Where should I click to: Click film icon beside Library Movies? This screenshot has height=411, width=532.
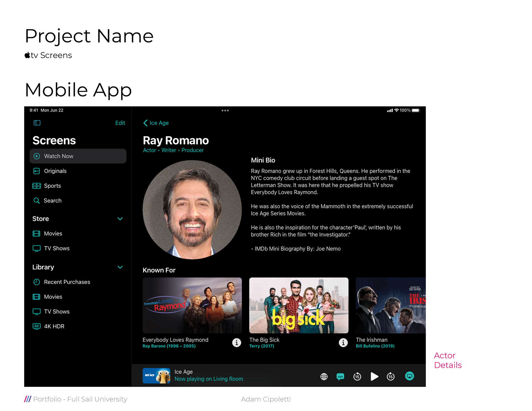[x=37, y=297]
